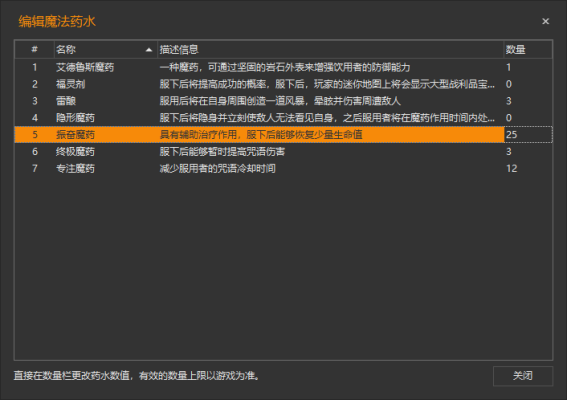The width and height of the screenshot is (567, 400).
Task: Sort by the 描述信息 column header
Action: [x=330, y=50]
